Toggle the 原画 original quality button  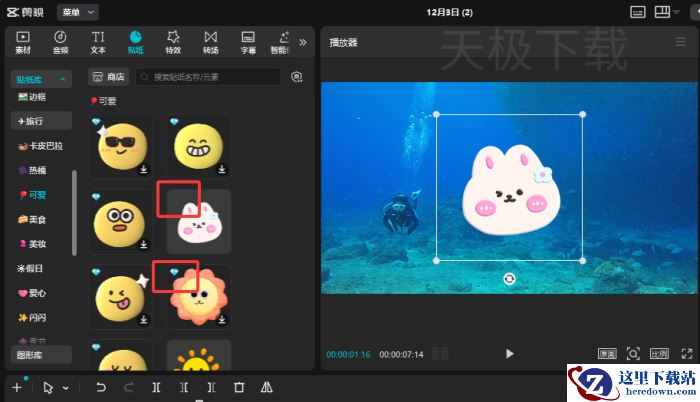607,354
